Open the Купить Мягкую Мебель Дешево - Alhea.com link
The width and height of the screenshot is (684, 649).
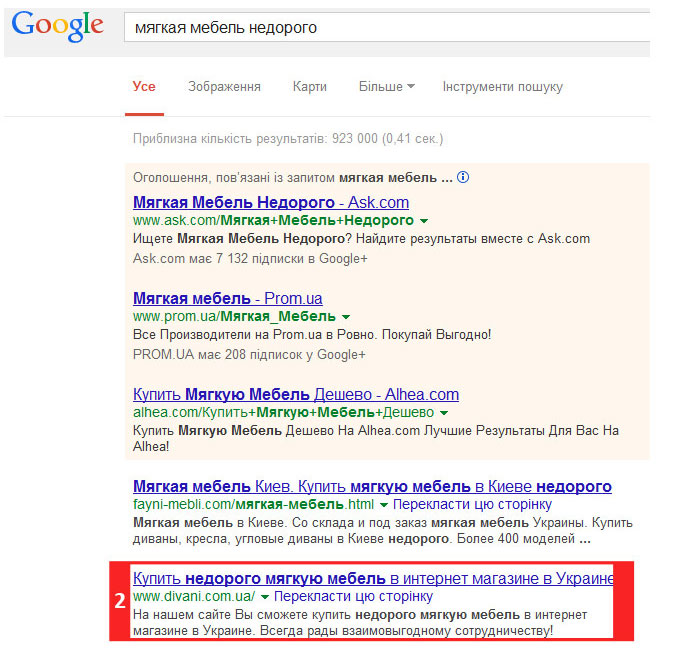[x=296, y=394]
